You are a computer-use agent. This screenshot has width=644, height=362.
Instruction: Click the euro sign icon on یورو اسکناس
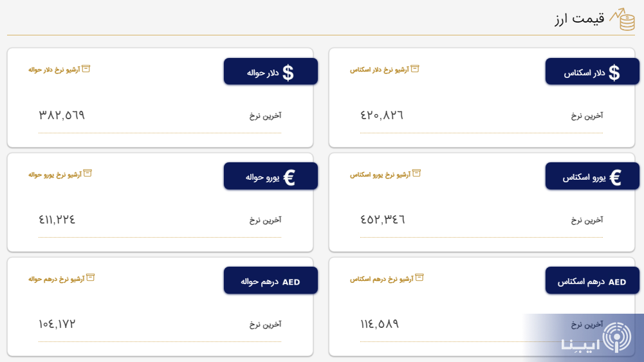[615, 177]
